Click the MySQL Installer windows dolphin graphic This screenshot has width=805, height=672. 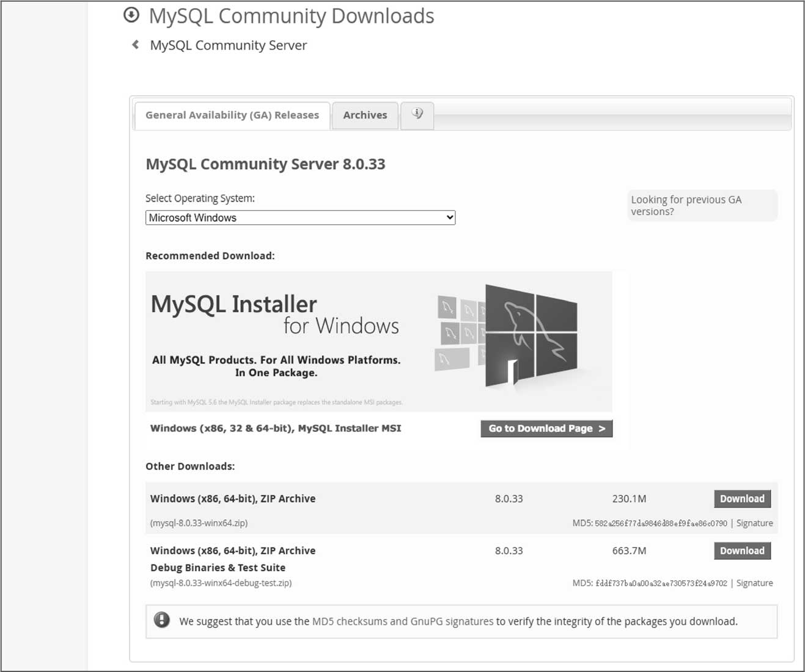529,335
